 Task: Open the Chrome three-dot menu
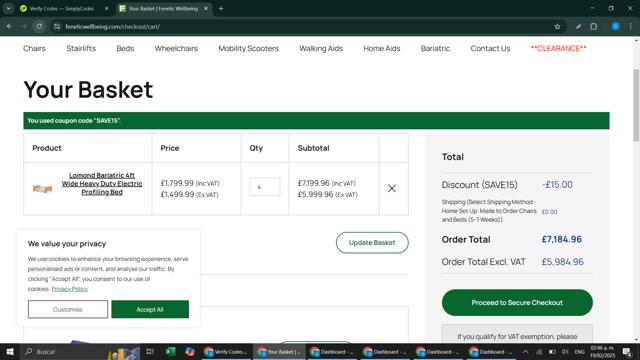click(x=631, y=27)
